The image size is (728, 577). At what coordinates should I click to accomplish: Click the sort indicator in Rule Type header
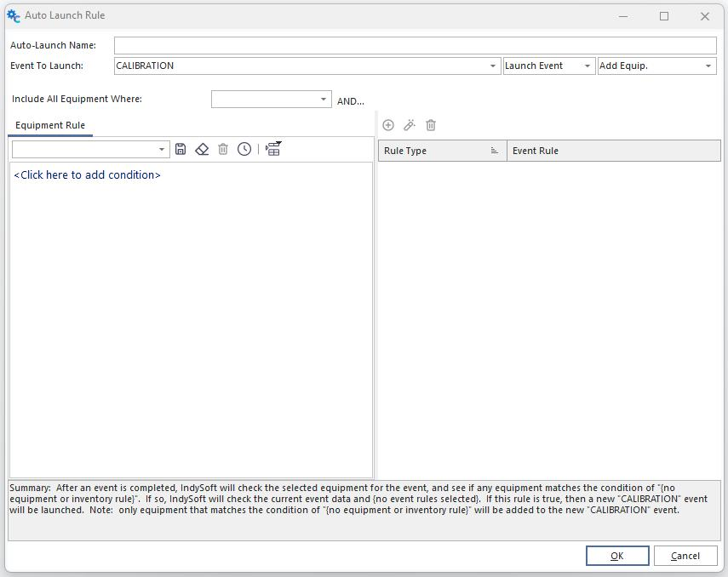point(495,151)
